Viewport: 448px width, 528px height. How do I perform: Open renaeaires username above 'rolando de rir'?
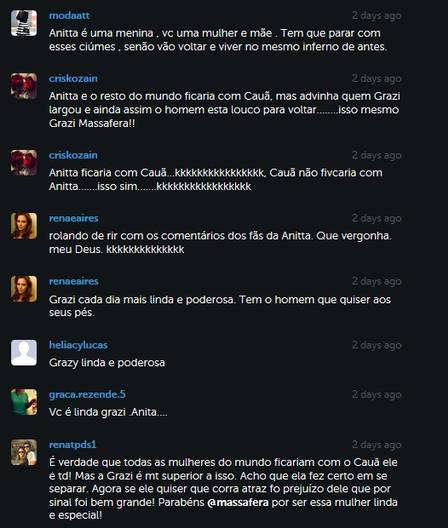point(73,218)
